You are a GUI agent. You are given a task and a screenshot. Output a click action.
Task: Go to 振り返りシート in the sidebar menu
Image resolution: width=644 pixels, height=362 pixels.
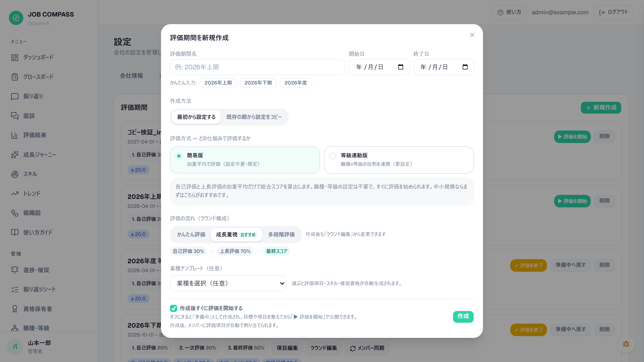[39, 289]
